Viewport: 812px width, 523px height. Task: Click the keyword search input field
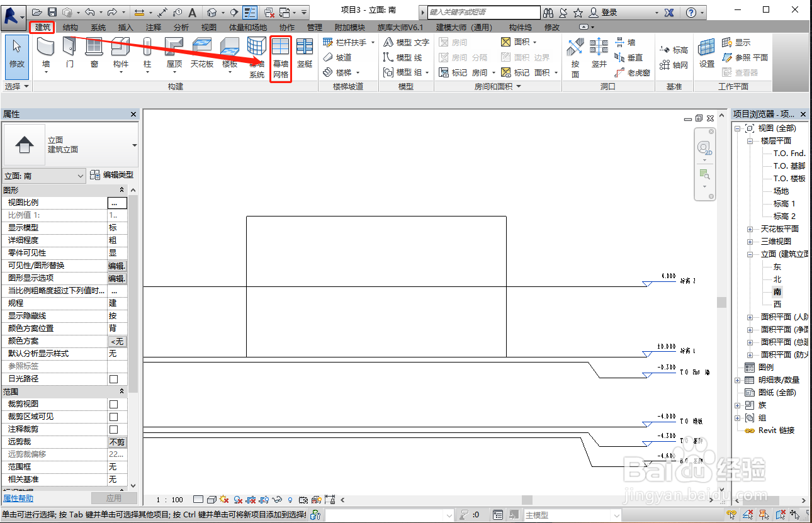coord(483,12)
